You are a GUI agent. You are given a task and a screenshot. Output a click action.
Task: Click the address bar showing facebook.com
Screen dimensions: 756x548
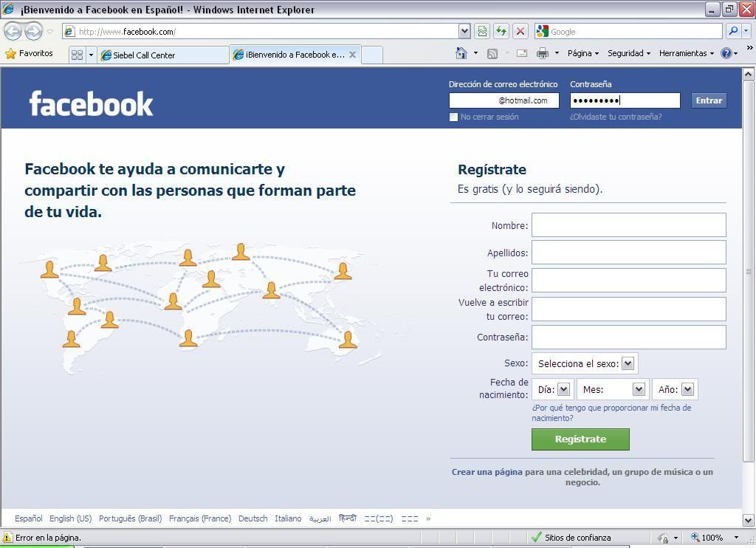coord(261,32)
